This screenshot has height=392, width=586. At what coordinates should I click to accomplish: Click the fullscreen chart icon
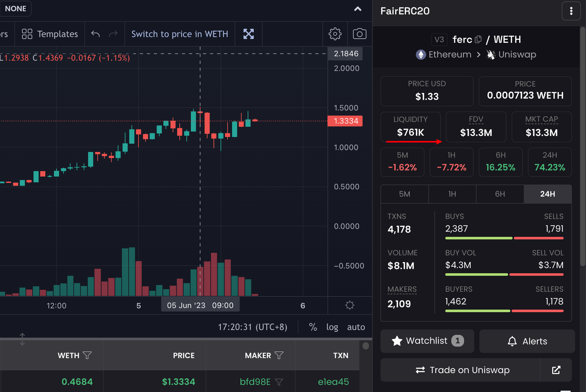point(248,34)
